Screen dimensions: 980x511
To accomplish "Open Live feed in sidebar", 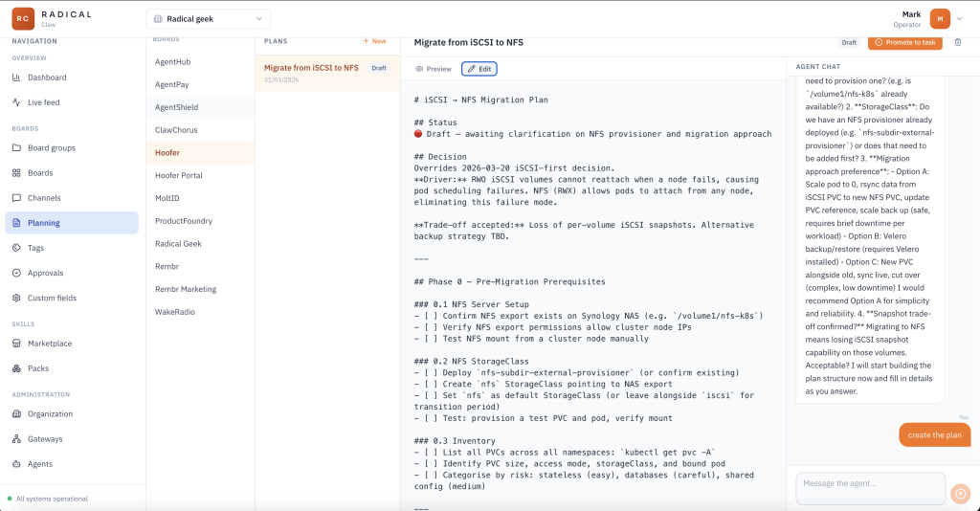I will [43, 102].
